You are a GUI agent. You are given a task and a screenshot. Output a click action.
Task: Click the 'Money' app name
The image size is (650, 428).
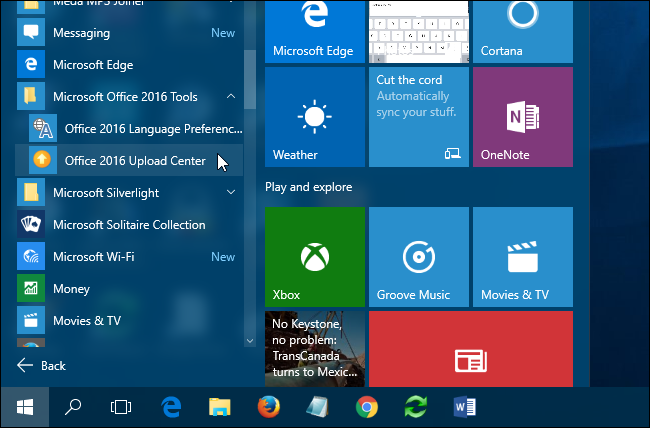tap(71, 289)
